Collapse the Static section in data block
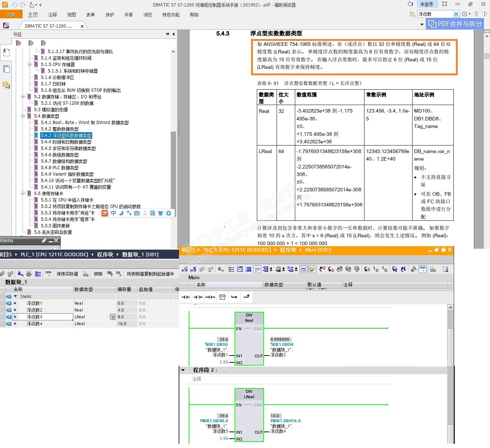Image resolution: width=490 pixels, height=448 pixels. coord(15,296)
